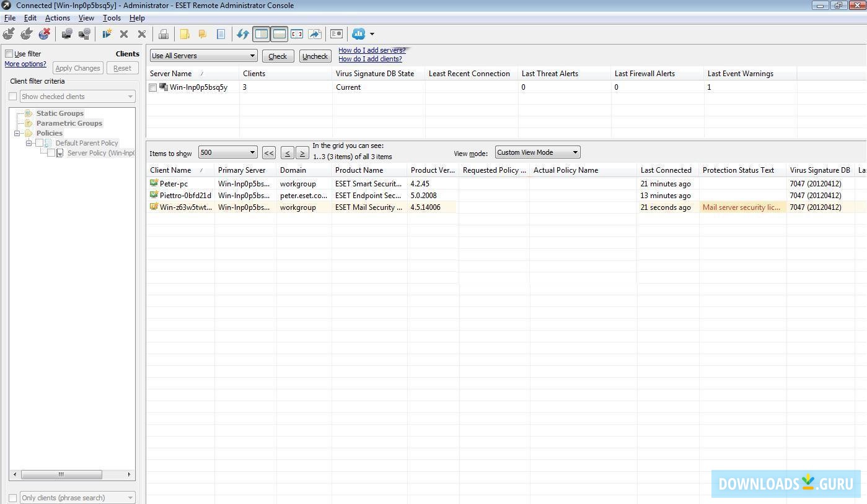Open the 'How do I add clients?' link
The image size is (867, 504).
(370, 59)
